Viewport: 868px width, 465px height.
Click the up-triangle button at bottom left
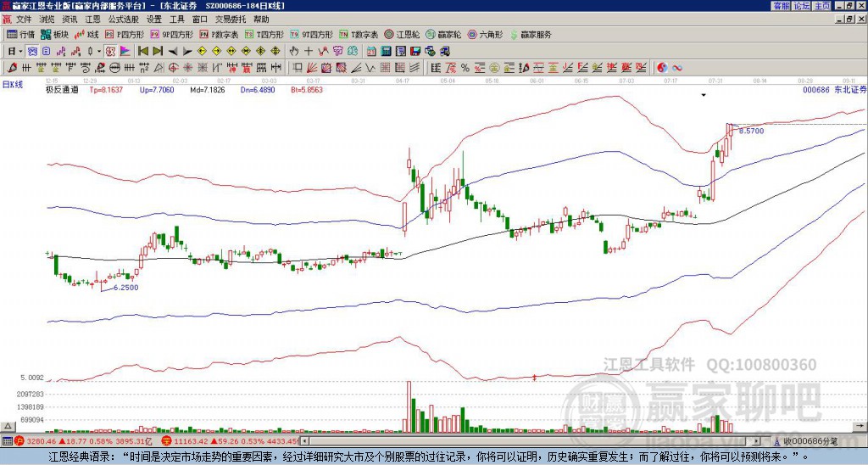pyautogui.click(x=7, y=426)
